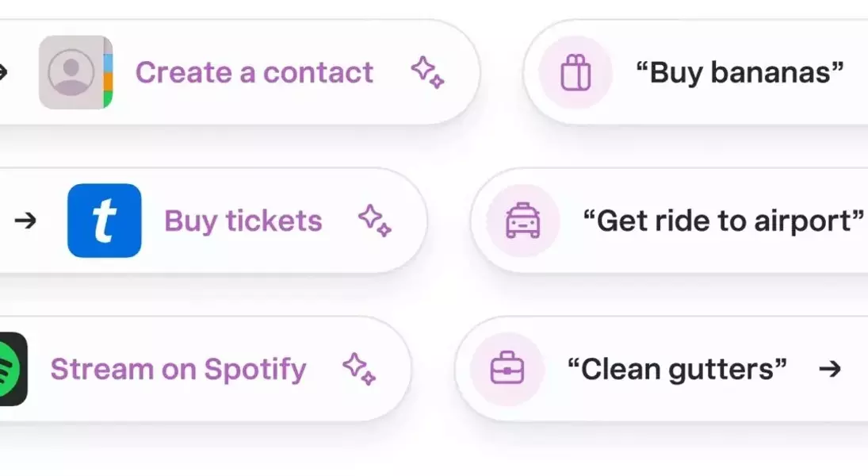Click the arrow left of Ticketmaster icon
This screenshot has height=476, width=868.
tap(25, 221)
